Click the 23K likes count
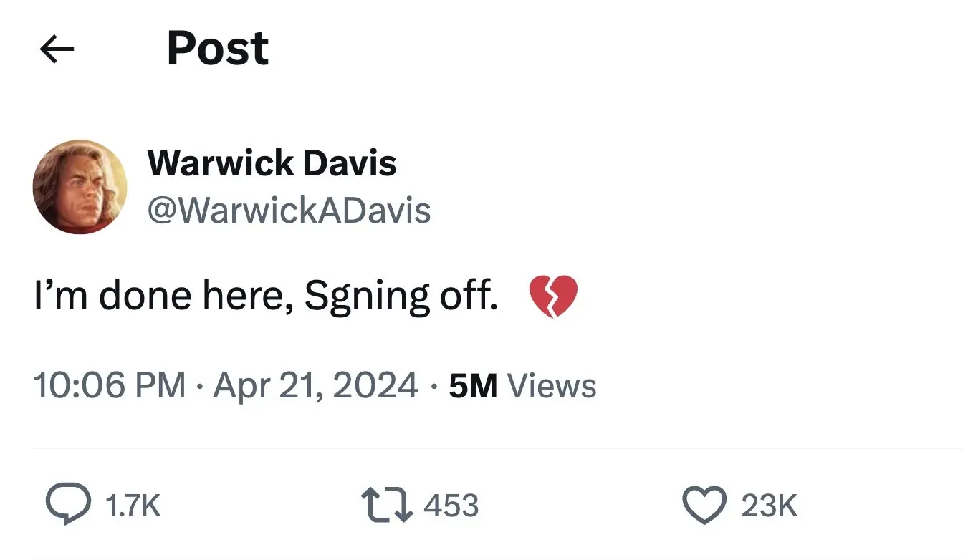This screenshot has height=560, width=963. pos(769,506)
